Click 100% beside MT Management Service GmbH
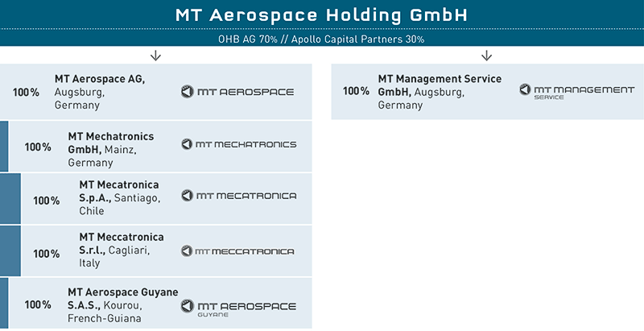This screenshot has width=644, height=331. click(x=356, y=91)
